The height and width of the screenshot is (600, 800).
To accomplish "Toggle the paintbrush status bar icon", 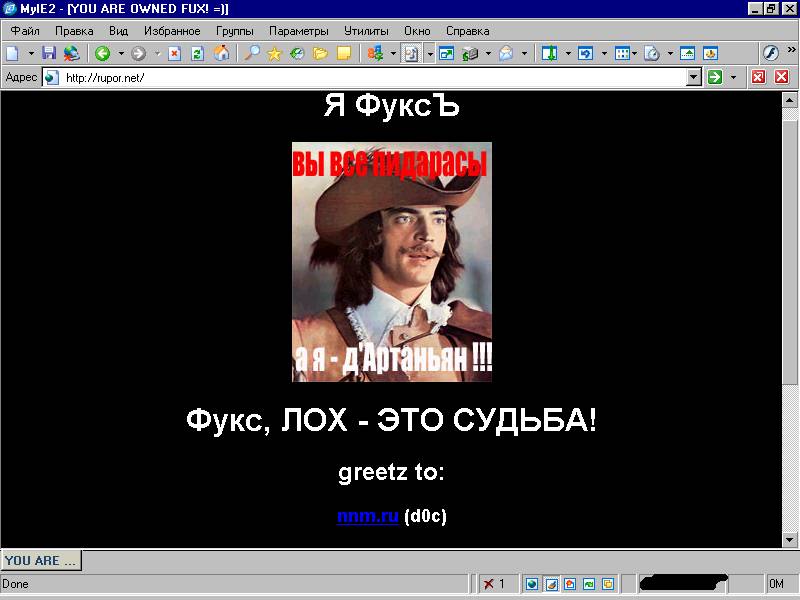I will coord(551,584).
